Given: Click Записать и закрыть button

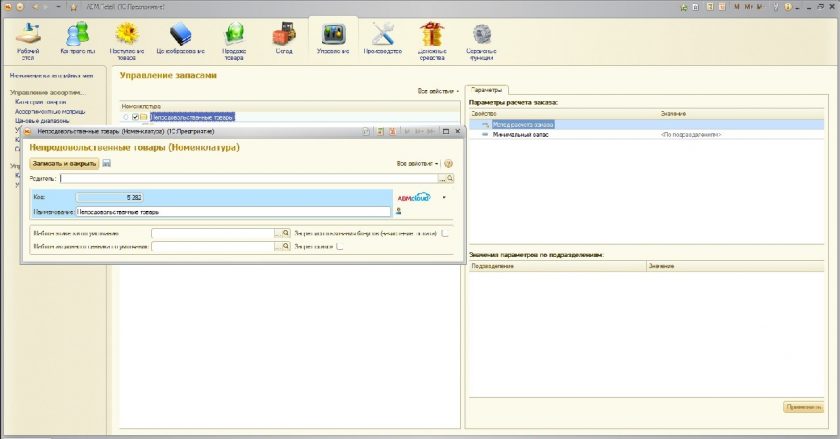Looking at the screenshot, I should [64, 163].
